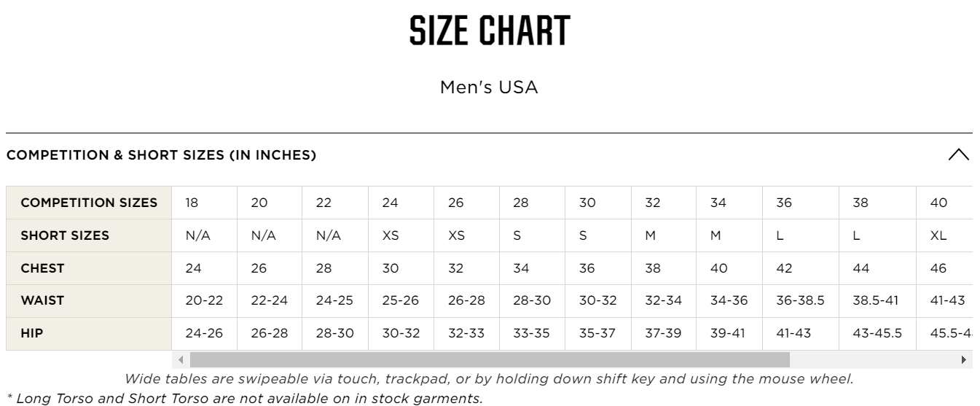Click the Men's USA subtitle
Screen dimensions: 980x406
(x=489, y=87)
